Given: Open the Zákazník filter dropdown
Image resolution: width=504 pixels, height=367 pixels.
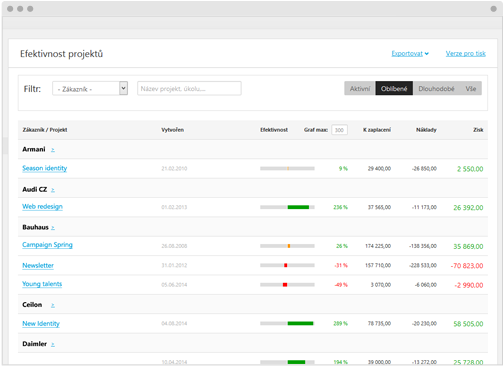Looking at the screenshot, I should [90, 89].
